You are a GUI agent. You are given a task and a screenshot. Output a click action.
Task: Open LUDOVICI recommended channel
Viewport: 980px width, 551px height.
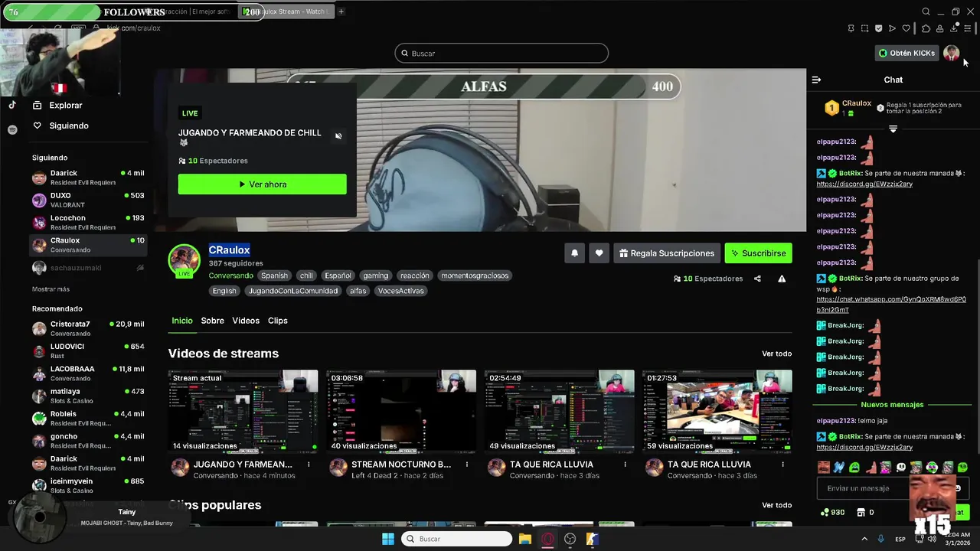point(87,350)
